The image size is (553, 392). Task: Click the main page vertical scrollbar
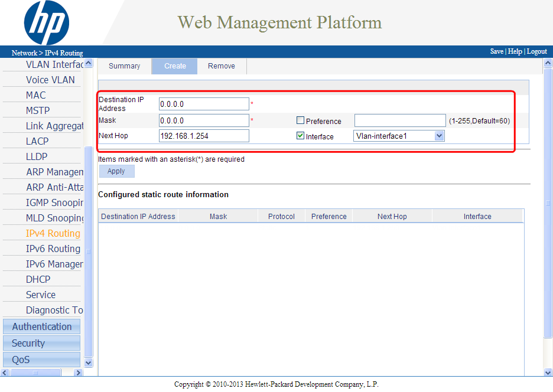(x=548, y=203)
